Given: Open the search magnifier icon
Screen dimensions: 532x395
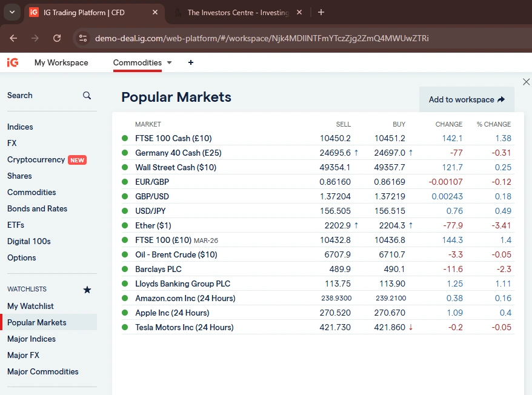Looking at the screenshot, I should [87, 95].
